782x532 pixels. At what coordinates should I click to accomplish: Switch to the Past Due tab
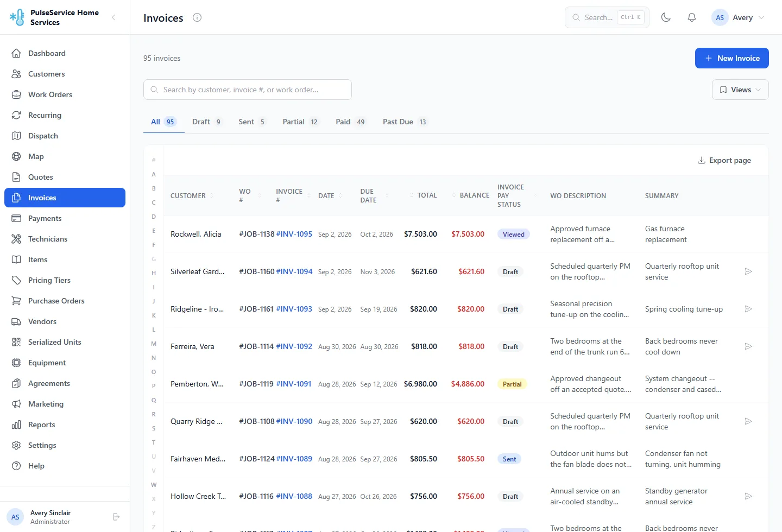pyautogui.click(x=405, y=122)
